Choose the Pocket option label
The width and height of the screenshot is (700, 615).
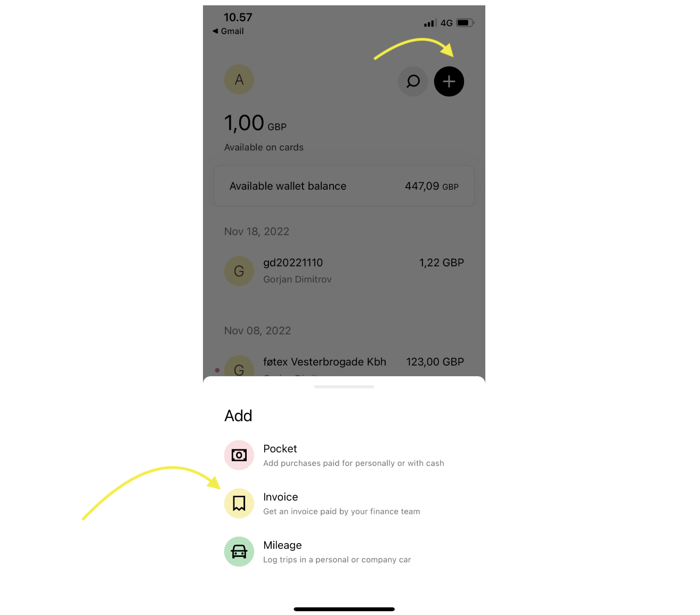click(x=280, y=449)
